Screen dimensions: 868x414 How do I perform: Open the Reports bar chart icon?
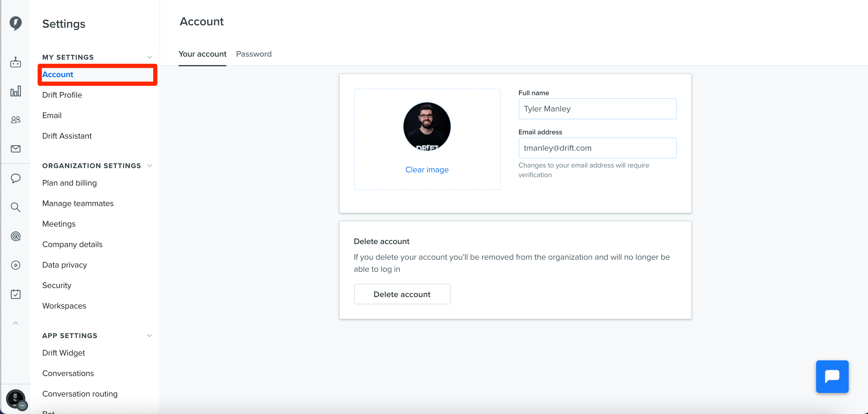point(15,91)
